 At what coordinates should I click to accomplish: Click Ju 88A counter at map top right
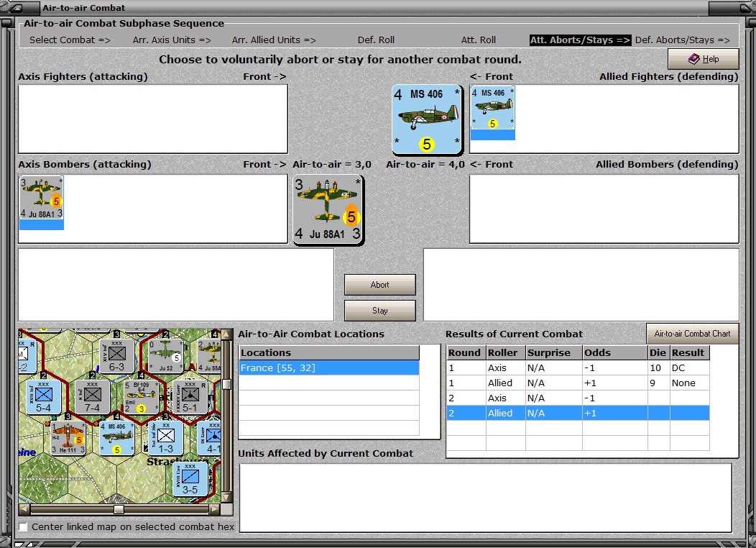pyautogui.click(x=209, y=355)
